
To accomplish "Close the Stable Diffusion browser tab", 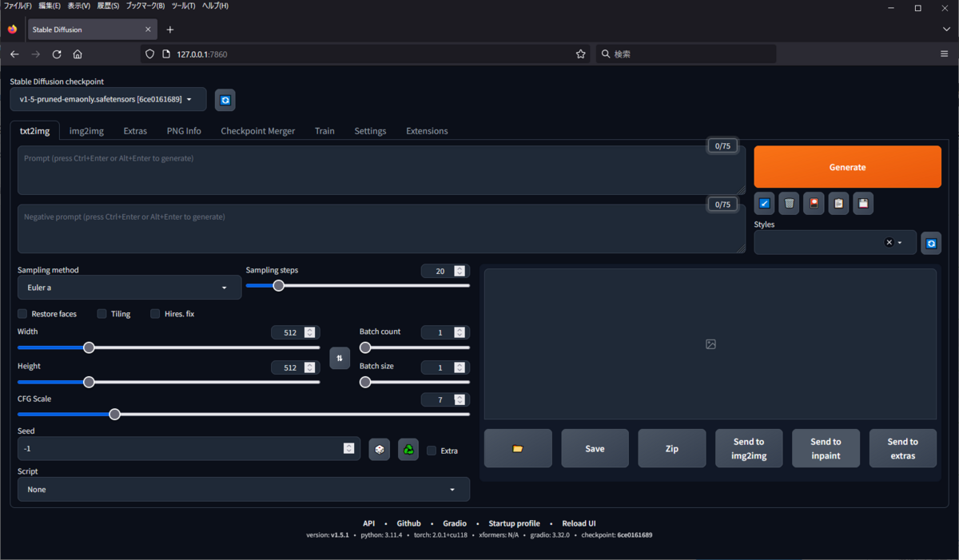I will (148, 30).
